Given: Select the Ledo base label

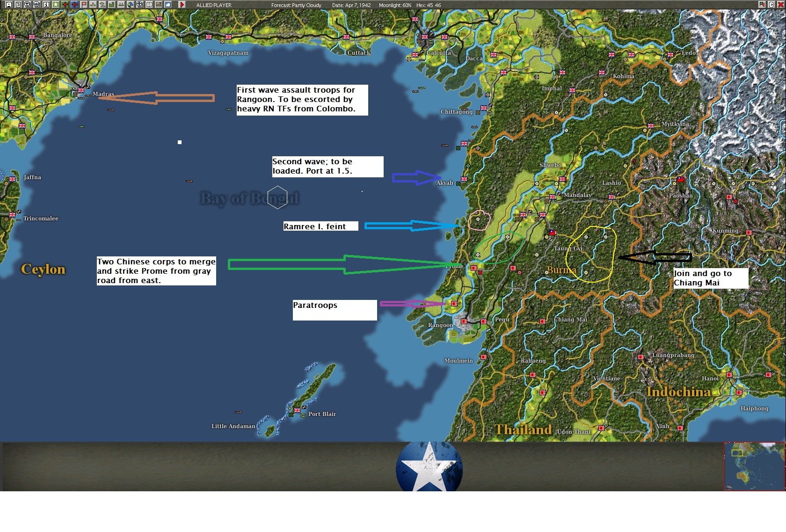Looking at the screenshot, I should click(x=688, y=53).
